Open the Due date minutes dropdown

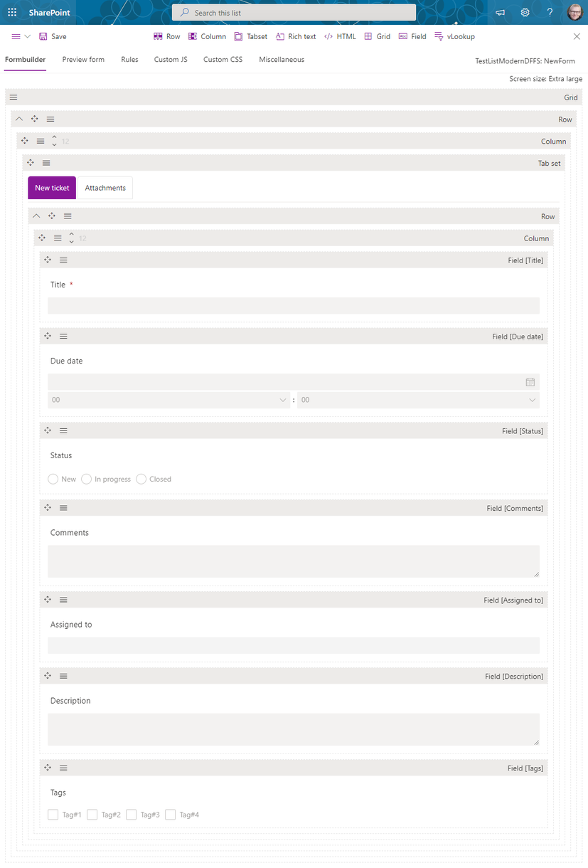coord(418,400)
